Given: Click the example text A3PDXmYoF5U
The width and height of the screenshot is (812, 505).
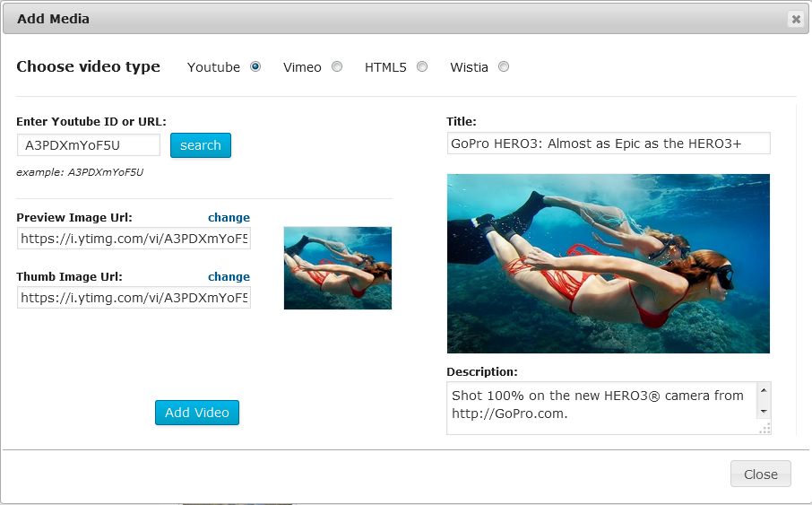Looking at the screenshot, I should (x=106, y=172).
